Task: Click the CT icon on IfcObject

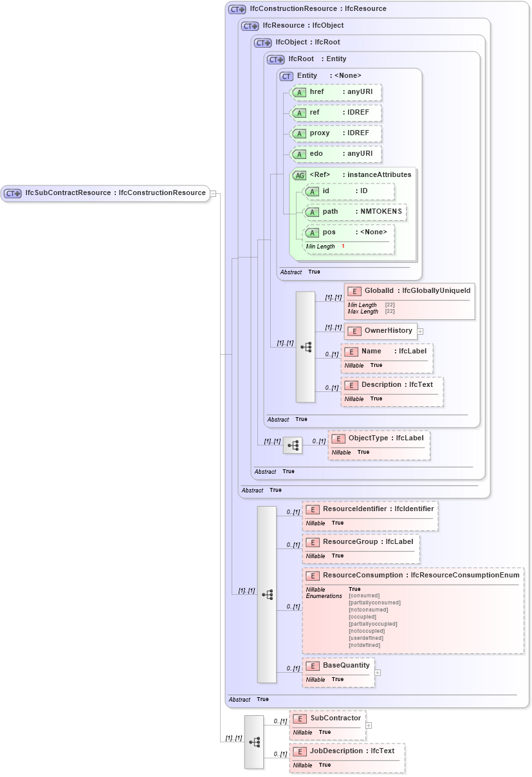Action: [262, 42]
